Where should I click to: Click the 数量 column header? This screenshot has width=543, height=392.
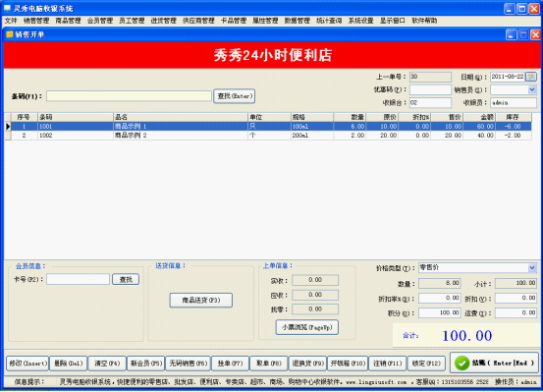[x=350, y=117]
